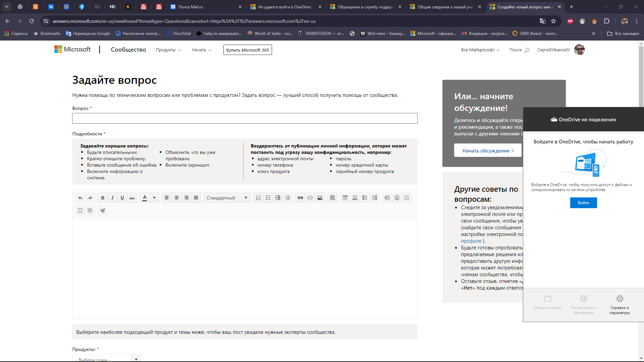The image size is (644, 362).
Task: Show more bookmarks with the double chevron
Action: (594, 34)
